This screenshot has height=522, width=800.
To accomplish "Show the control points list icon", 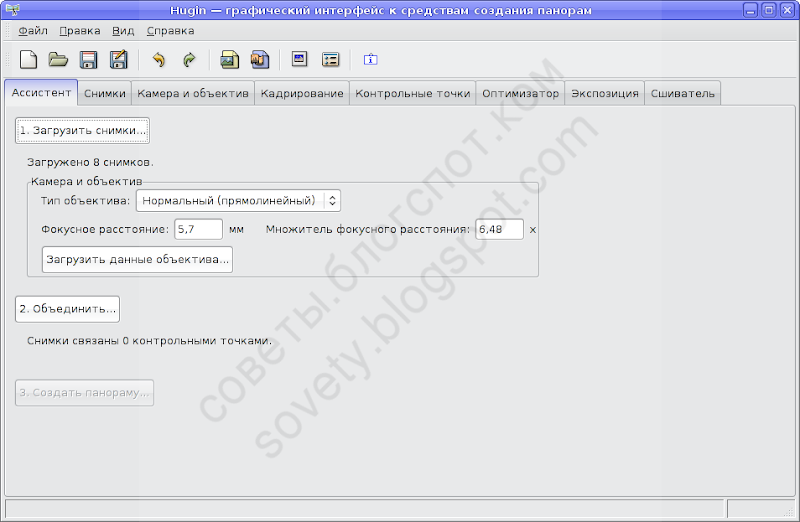I will [x=331, y=60].
